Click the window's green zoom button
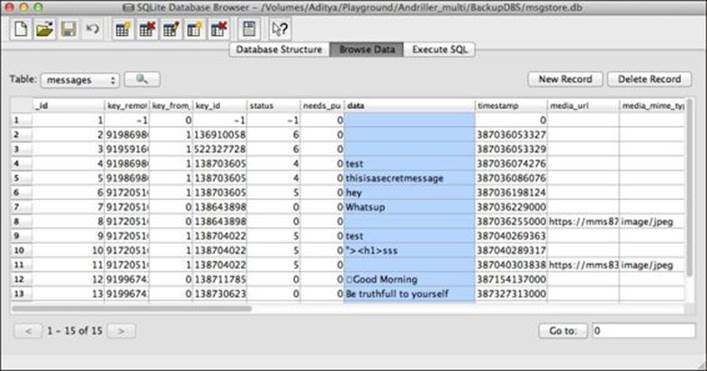The image size is (707, 371). (38, 7)
